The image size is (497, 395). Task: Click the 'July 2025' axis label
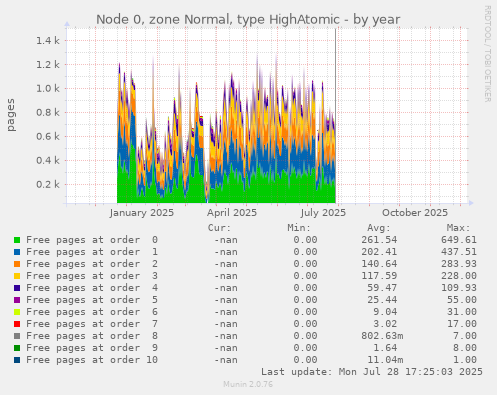click(323, 213)
